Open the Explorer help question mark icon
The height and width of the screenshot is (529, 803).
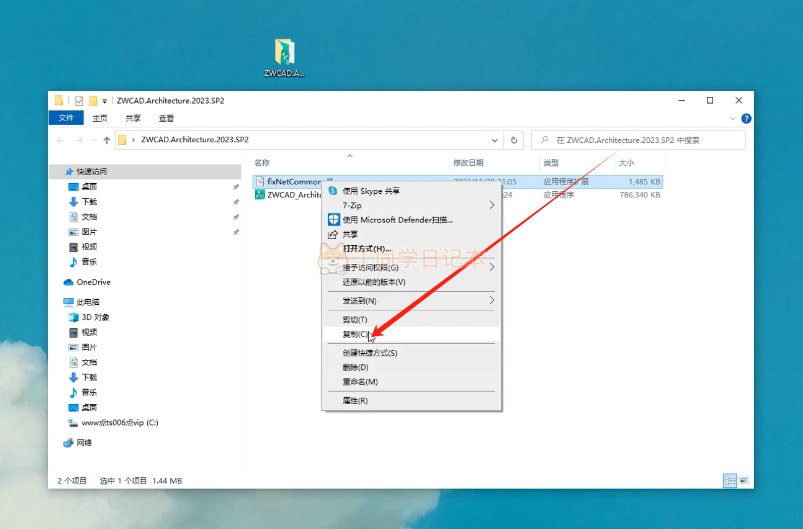(x=746, y=118)
